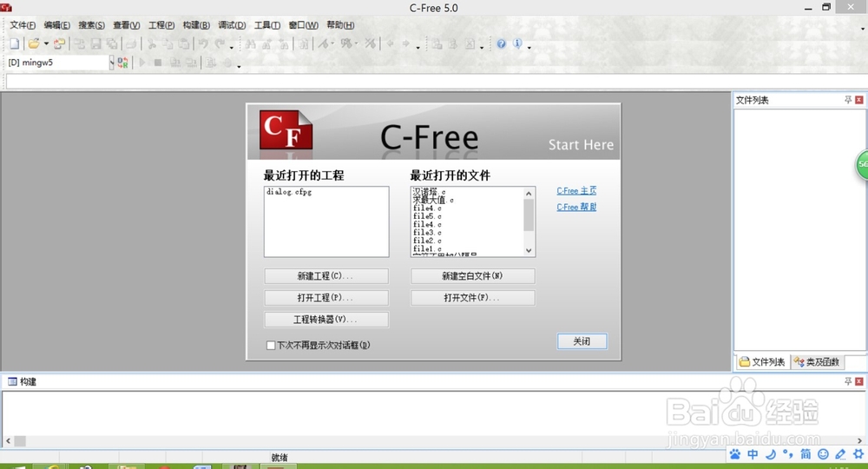Click the navigate forward arrow icon
The image size is (868, 469).
(405, 43)
